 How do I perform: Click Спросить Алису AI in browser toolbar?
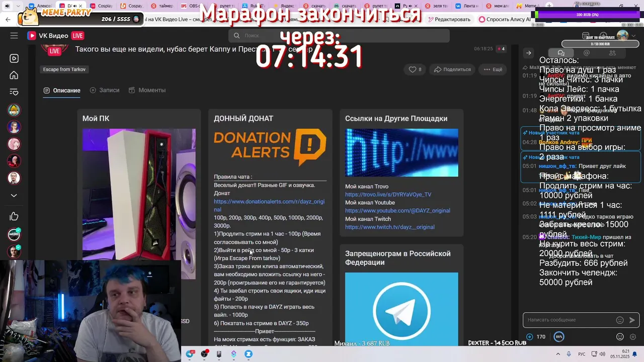tap(505, 20)
